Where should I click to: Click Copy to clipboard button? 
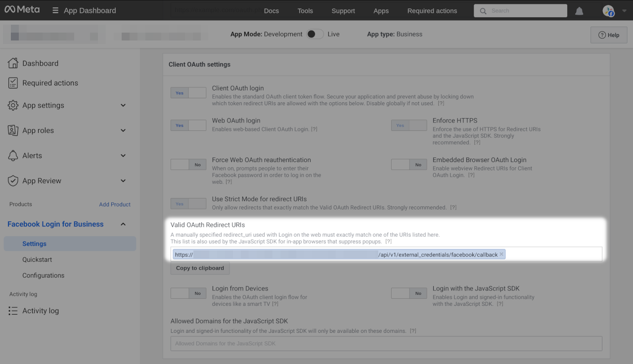[200, 268]
